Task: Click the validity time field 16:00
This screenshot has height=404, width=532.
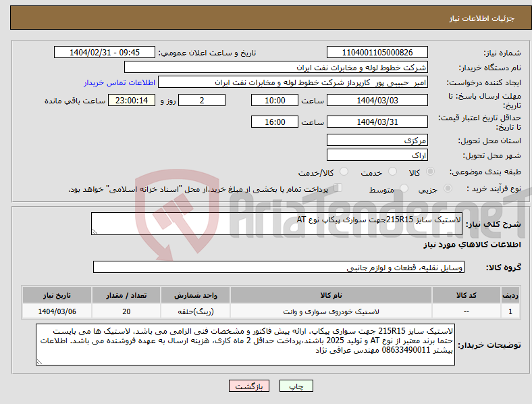Action: click(275, 122)
